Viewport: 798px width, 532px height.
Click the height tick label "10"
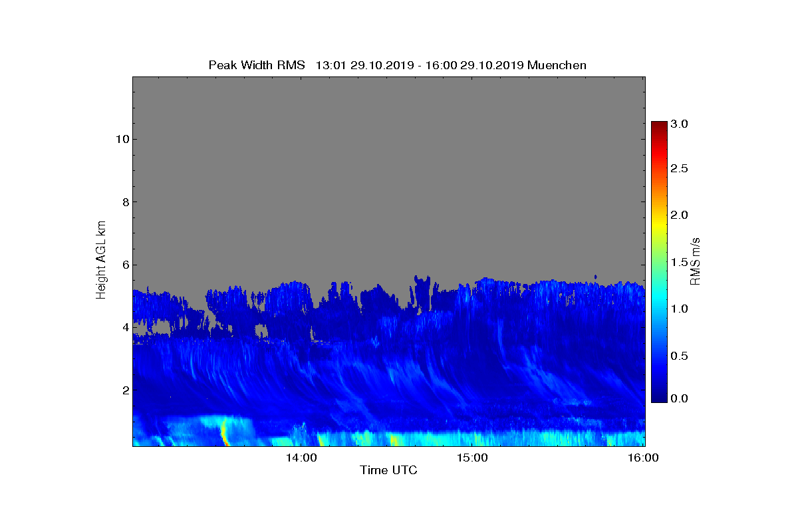pos(121,139)
